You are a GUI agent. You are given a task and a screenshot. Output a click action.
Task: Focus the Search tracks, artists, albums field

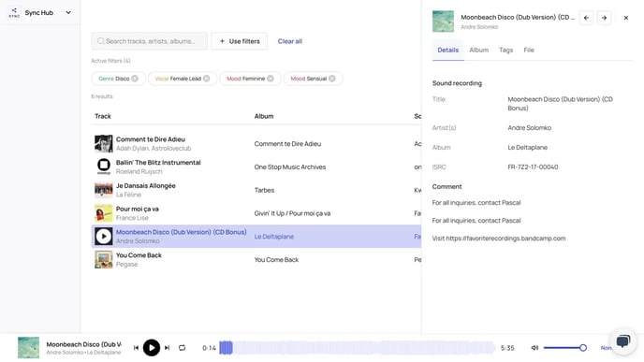click(150, 41)
